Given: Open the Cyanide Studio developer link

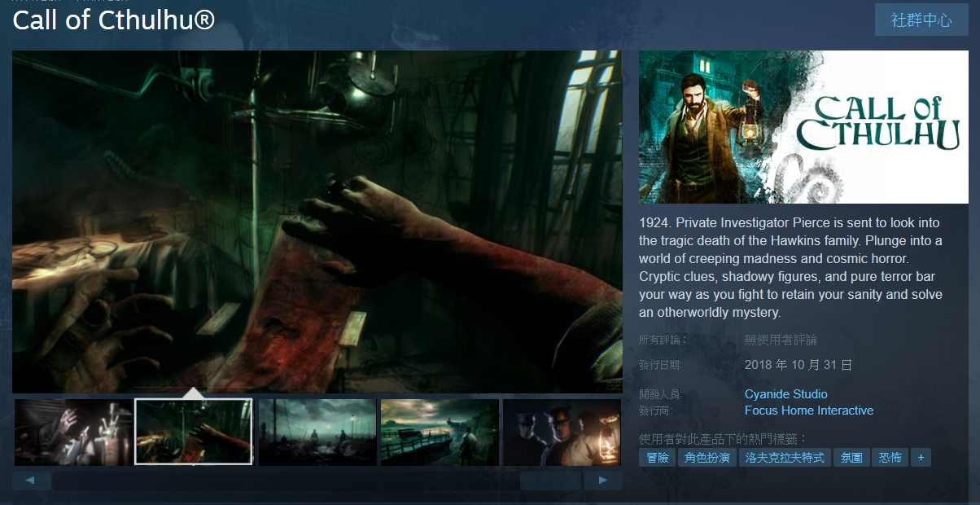Looking at the screenshot, I should pos(785,394).
